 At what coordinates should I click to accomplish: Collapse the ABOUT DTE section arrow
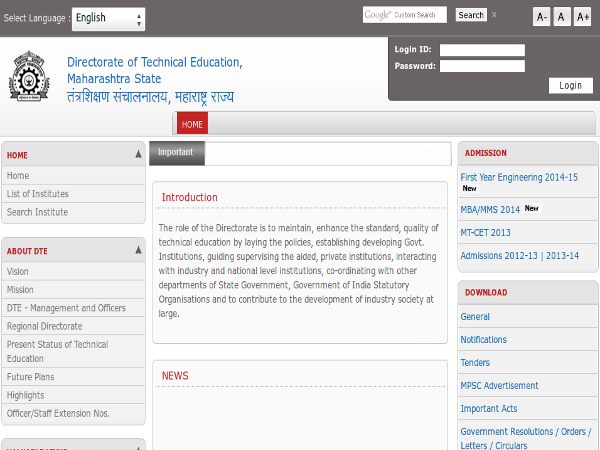pyautogui.click(x=138, y=251)
